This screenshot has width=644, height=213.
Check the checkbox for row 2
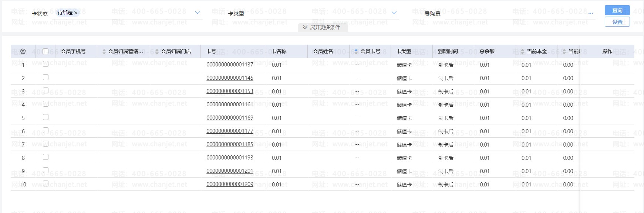tap(45, 77)
